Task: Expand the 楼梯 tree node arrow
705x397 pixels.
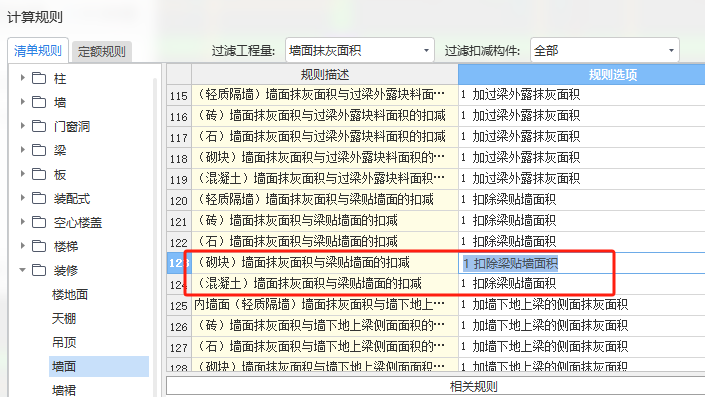Action: (x=22, y=246)
